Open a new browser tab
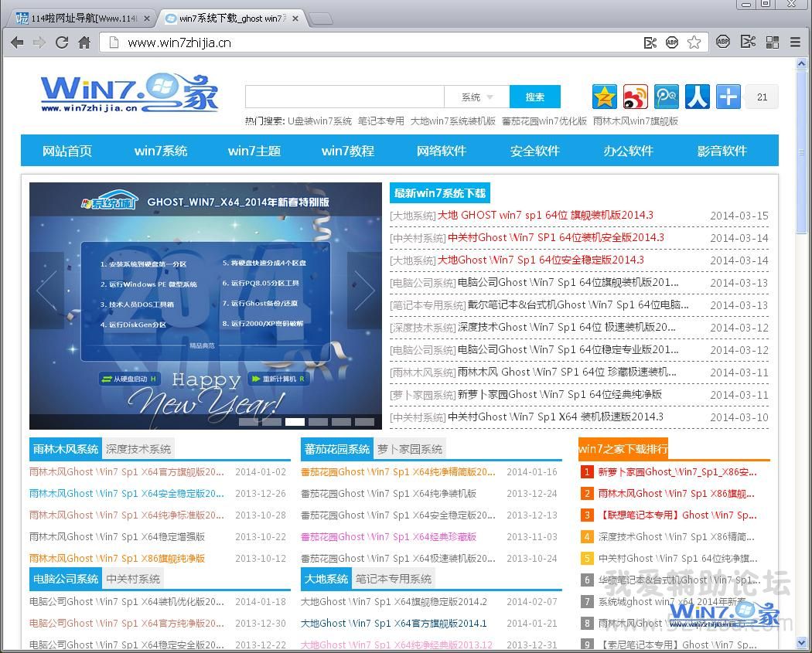The height and width of the screenshot is (653, 812). tap(321, 19)
